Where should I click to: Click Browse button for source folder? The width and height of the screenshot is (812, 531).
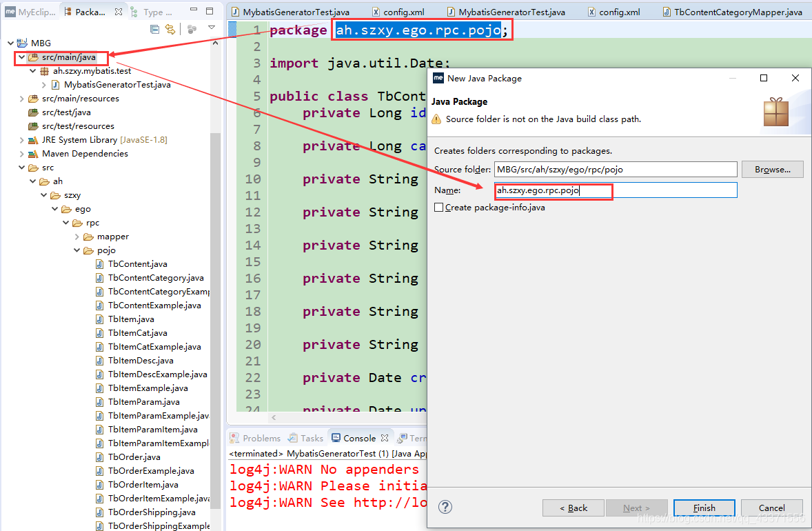coord(772,170)
